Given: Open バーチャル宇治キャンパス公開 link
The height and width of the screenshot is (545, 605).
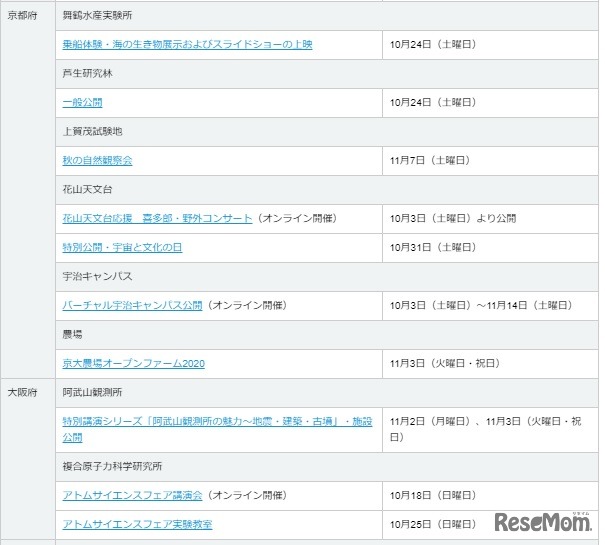Looking at the screenshot, I should pos(132,305).
